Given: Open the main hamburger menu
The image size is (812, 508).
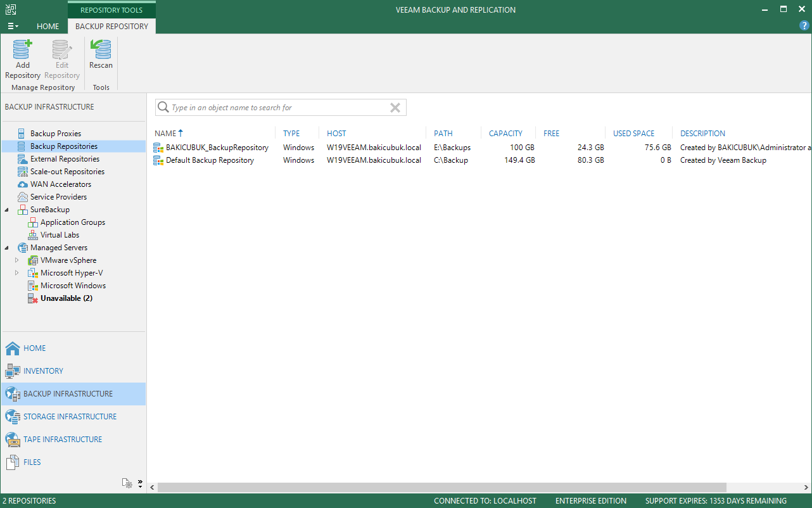Looking at the screenshot, I should coord(13,26).
